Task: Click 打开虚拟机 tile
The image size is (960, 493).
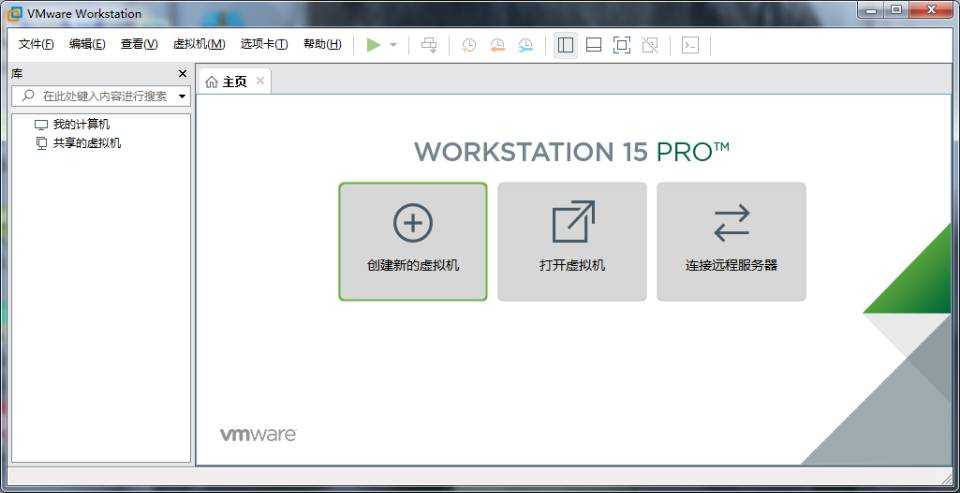Action: [x=572, y=241]
